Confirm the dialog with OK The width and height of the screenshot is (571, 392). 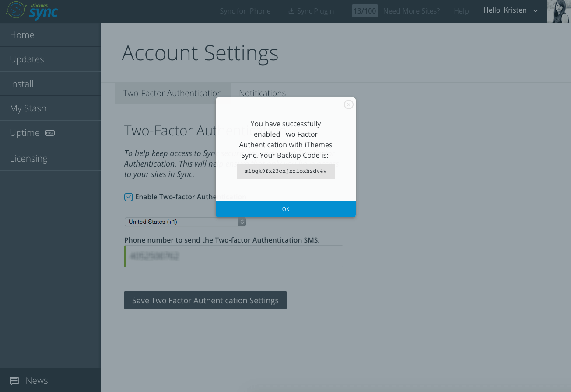[286, 209]
